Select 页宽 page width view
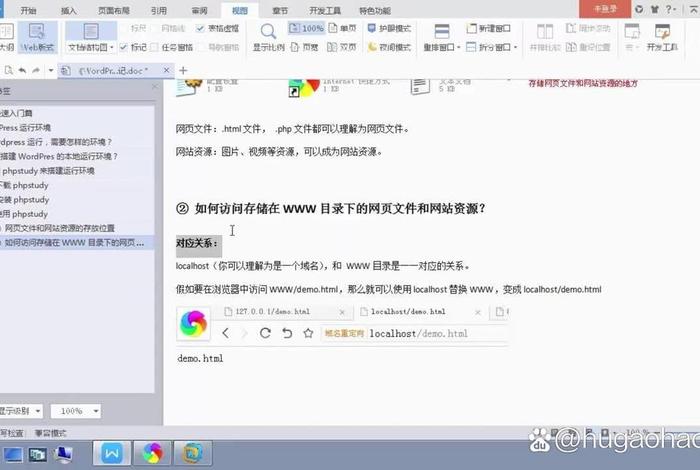This screenshot has height=470, width=700. (304, 47)
